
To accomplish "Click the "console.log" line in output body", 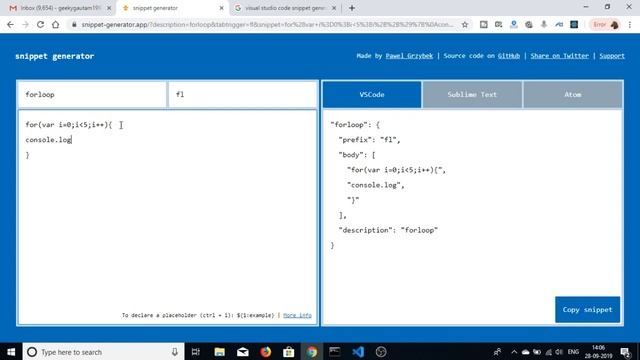I will (376, 185).
